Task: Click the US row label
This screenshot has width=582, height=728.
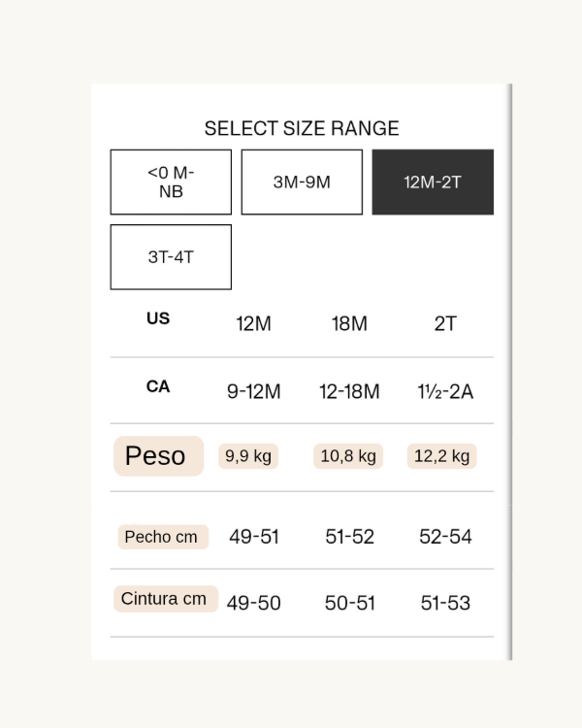Action: click(x=158, y=318)
